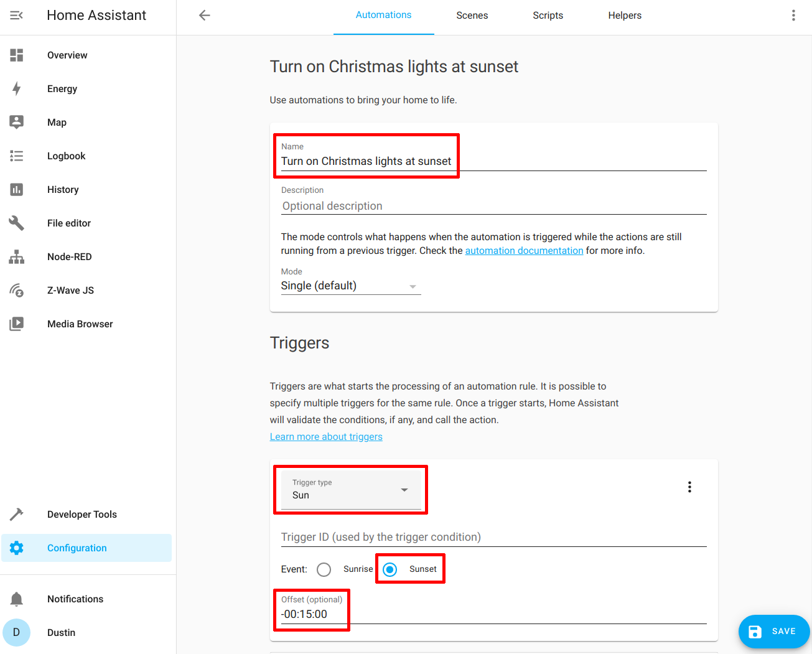Click the Trigger ID input field

pos(494,537)
